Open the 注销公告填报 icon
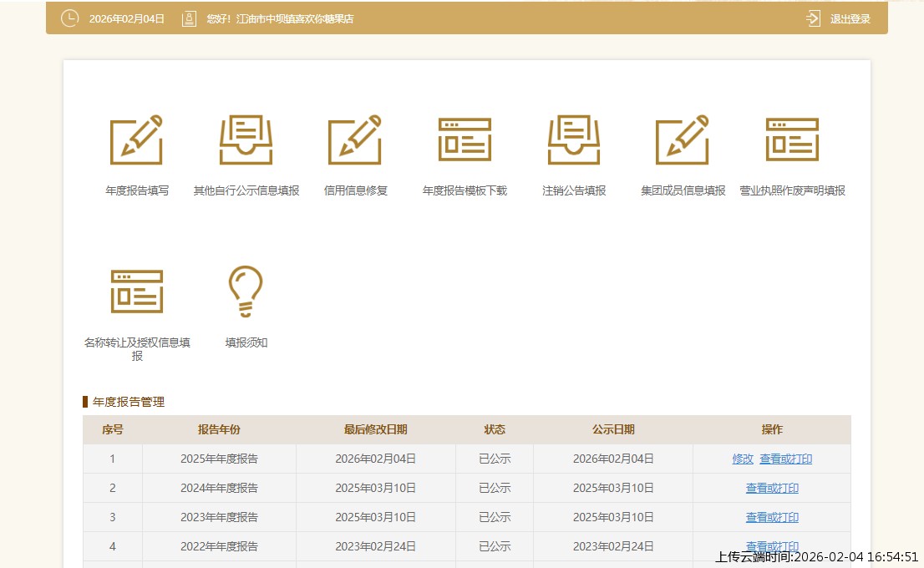 pos(574,140)
